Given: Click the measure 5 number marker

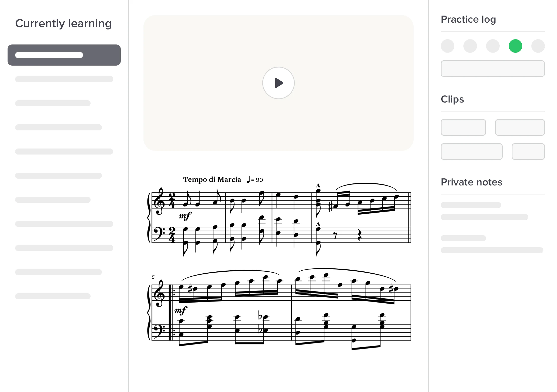Looking at the screenshot, I should [x=153, y=277].
